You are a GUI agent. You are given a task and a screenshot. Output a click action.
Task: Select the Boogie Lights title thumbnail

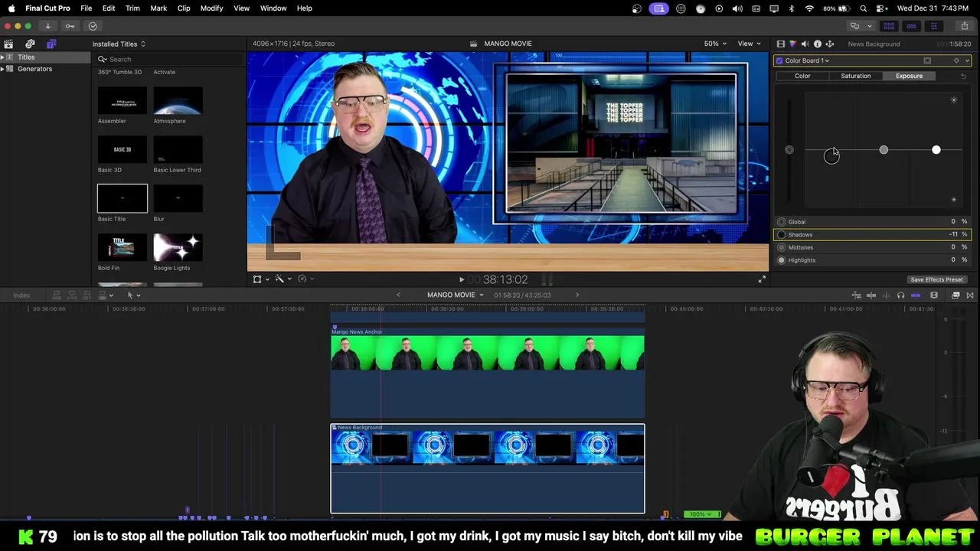coord(178,247)
